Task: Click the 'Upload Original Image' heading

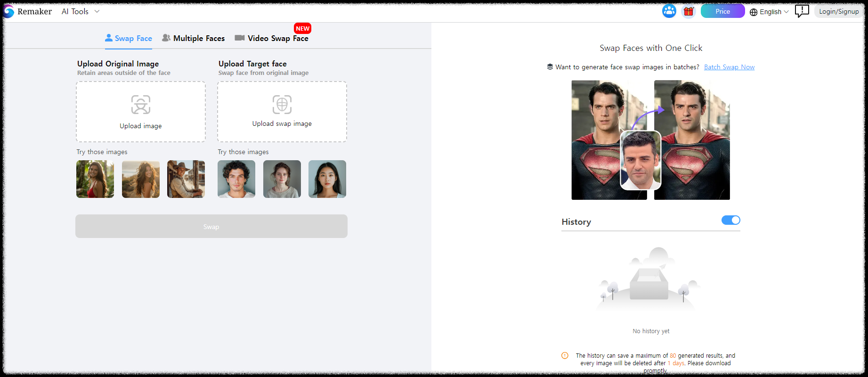Action: (x=118, y=64)
